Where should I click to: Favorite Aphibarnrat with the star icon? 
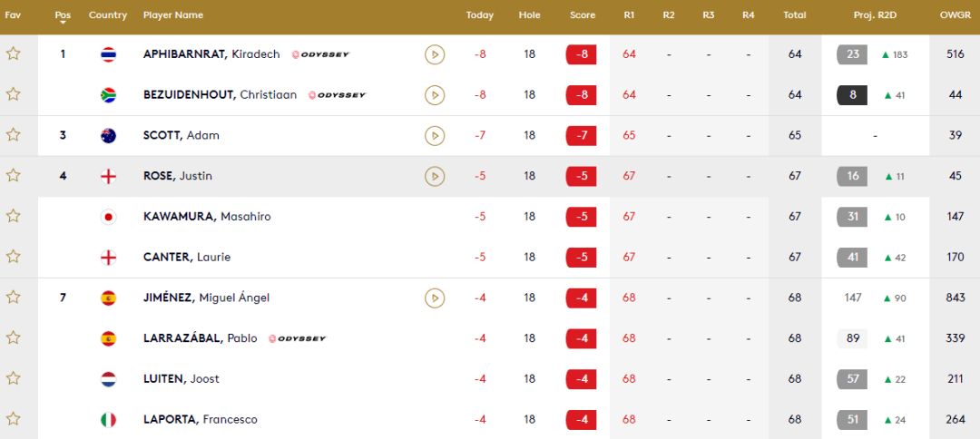13,54
